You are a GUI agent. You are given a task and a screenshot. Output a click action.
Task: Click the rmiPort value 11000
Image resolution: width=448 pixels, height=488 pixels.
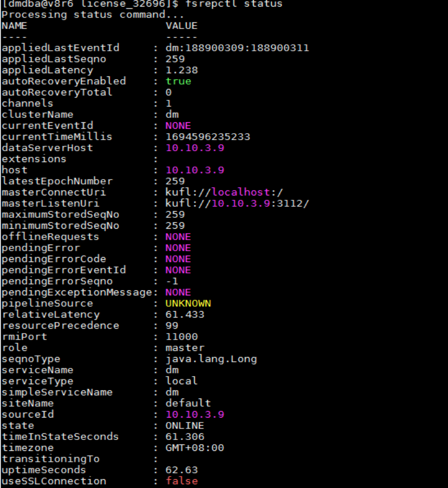pyautogui.click(x=181, y=337)
